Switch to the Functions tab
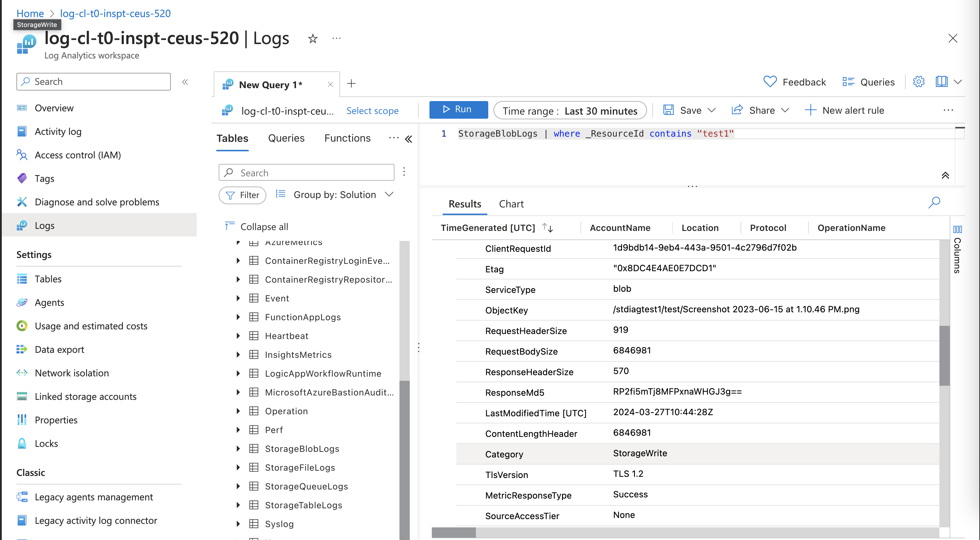The width and height of the screenshot is (980, 540). pyautogui.click(x=347, y=138)
